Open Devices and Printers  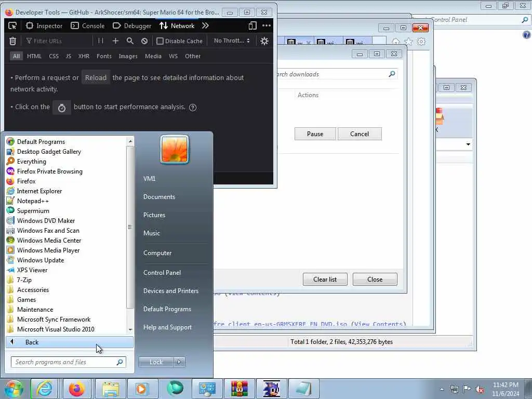point(171,291)
